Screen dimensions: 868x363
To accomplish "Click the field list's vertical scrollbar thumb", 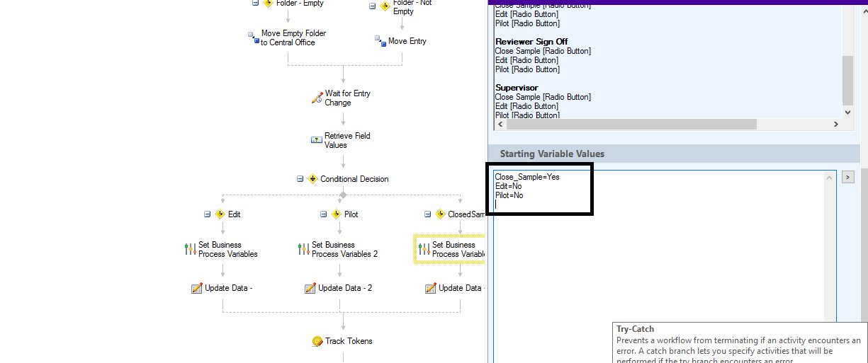I will click(x=848, y=81).
